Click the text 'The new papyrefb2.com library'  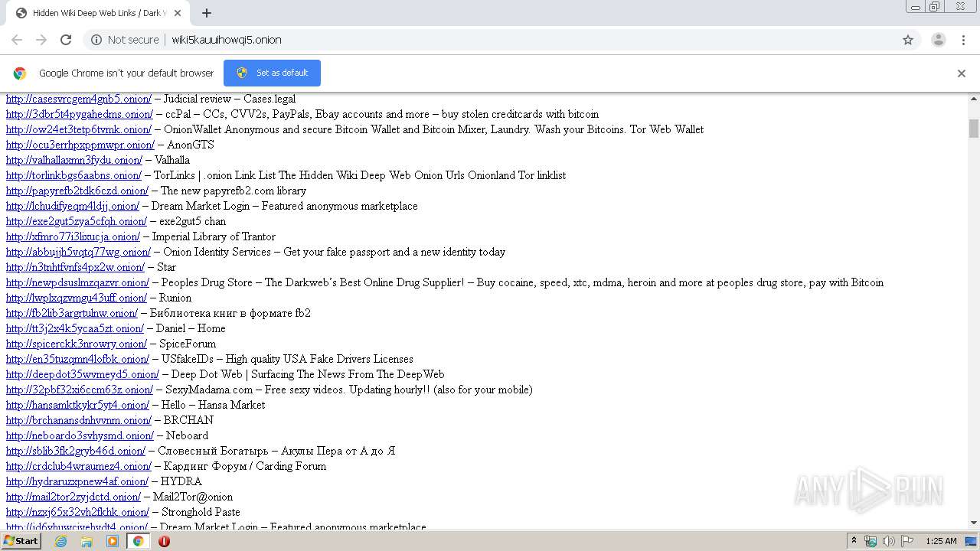233,191
